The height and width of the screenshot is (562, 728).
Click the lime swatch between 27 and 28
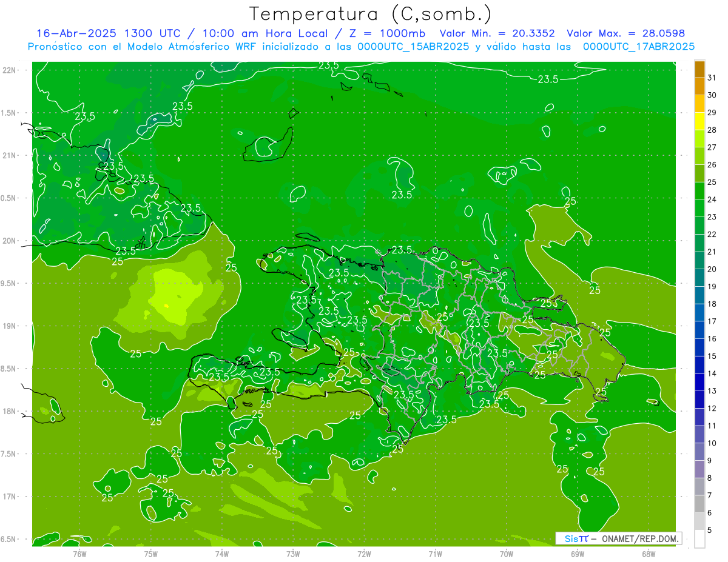point(700,139)
